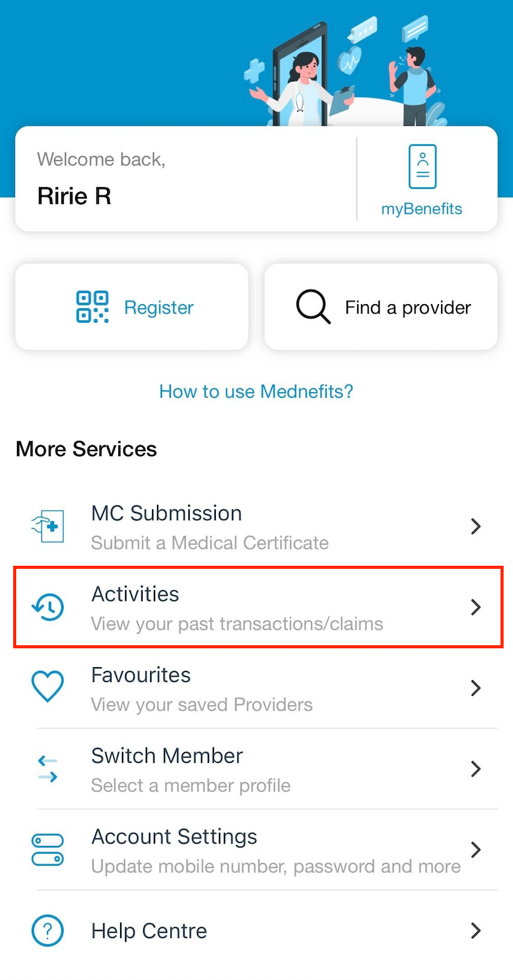
Task: Tap the QR code Register icon
Action: [93, 307]
